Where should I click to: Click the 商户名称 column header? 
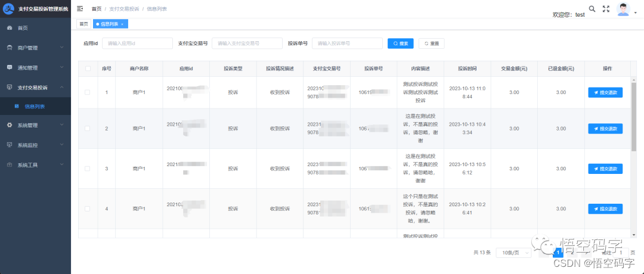coord(139,69)
